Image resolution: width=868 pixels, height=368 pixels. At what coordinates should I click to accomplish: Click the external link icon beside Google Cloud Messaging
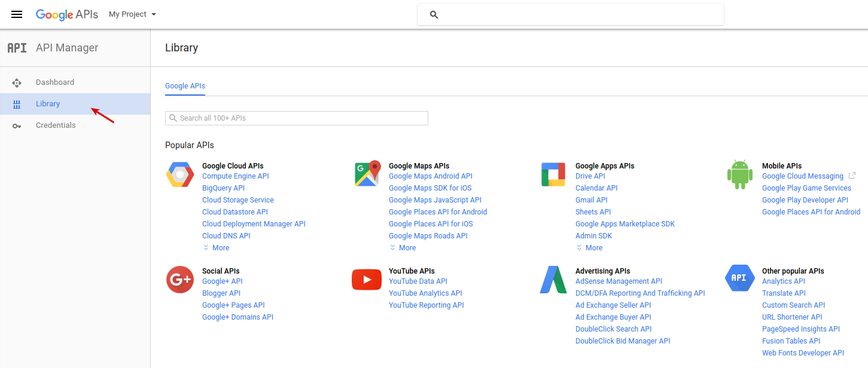point(852,176)
